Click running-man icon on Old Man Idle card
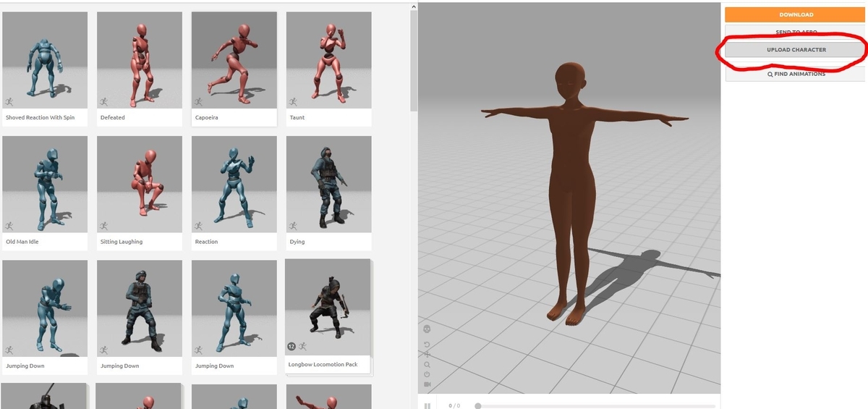868x409 pixels. pos(9,226)
